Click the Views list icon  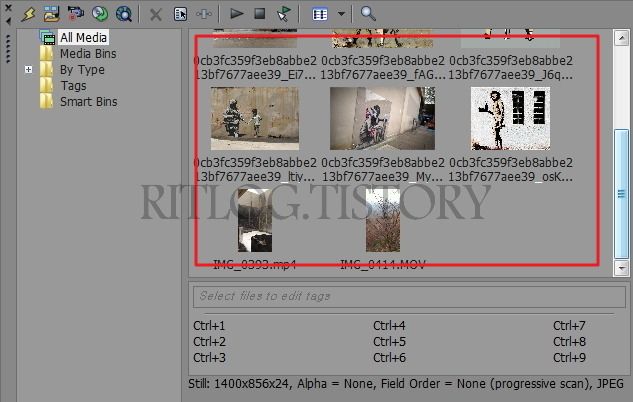(320, 15)
